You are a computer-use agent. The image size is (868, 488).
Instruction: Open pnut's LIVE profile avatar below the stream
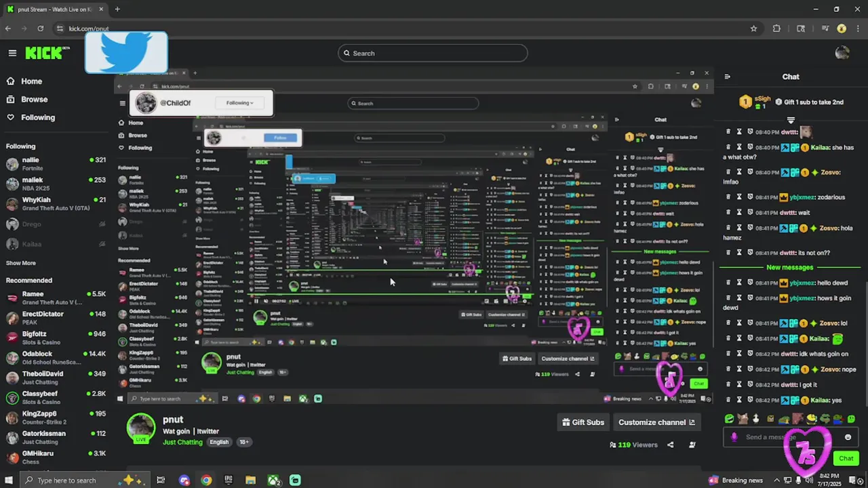click(141, 428)
